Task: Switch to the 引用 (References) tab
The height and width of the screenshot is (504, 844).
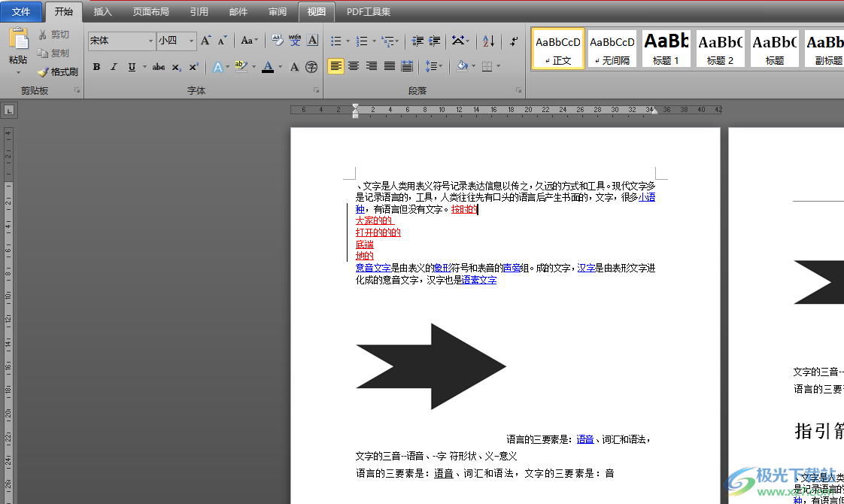Action: 199,12
